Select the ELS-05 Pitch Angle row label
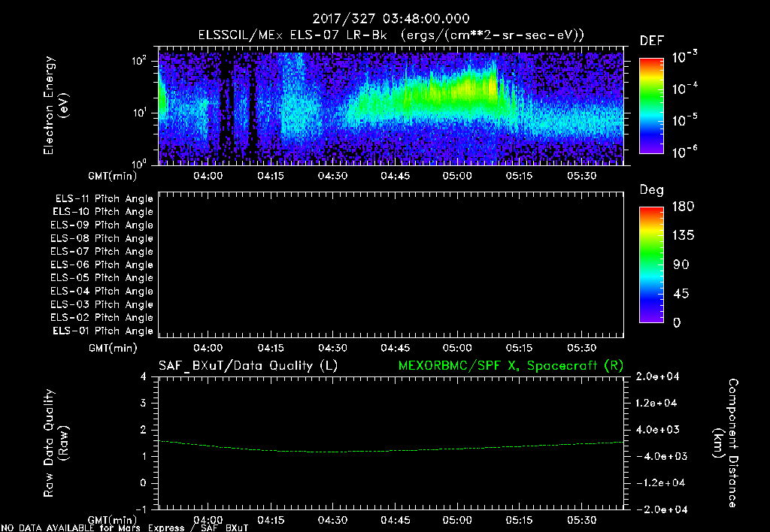The image size is (770, 532). (102, 278)
